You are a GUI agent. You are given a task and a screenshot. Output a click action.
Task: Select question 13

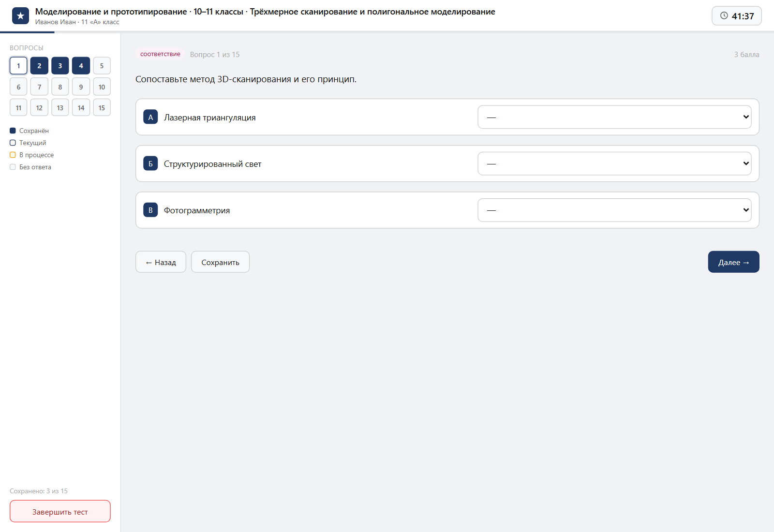tap(60, 107)
